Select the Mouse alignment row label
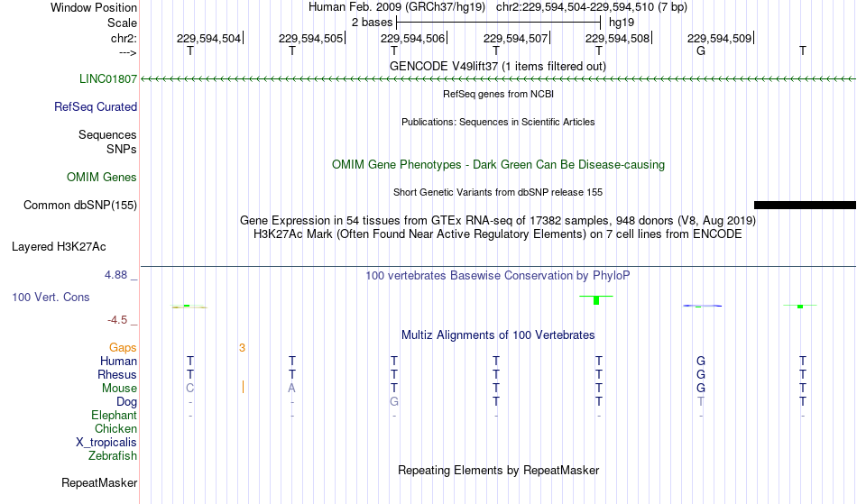The height and width of the screenshot is (504, 857). pos(119,389)
